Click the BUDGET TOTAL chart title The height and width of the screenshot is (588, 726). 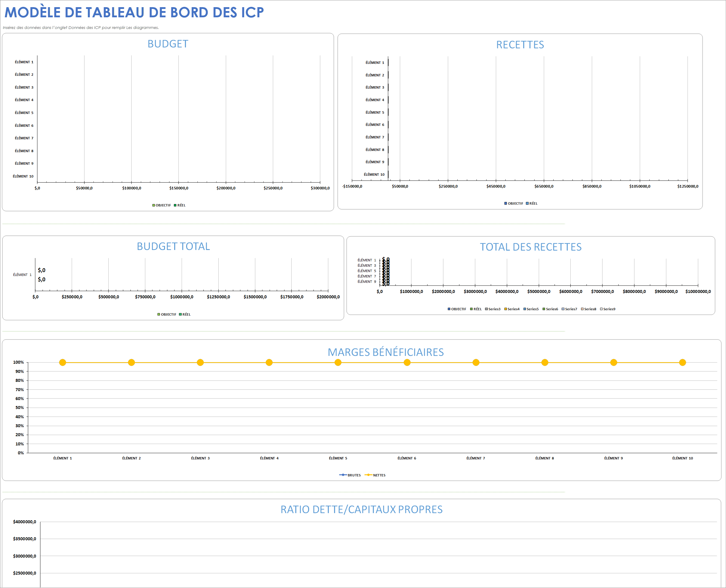(173, 247)
